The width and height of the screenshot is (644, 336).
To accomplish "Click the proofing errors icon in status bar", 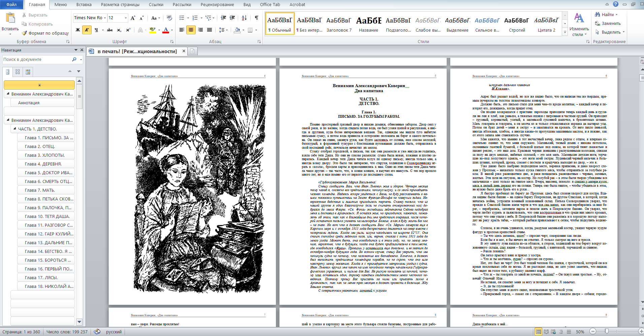I will click(x=97, y=332).
